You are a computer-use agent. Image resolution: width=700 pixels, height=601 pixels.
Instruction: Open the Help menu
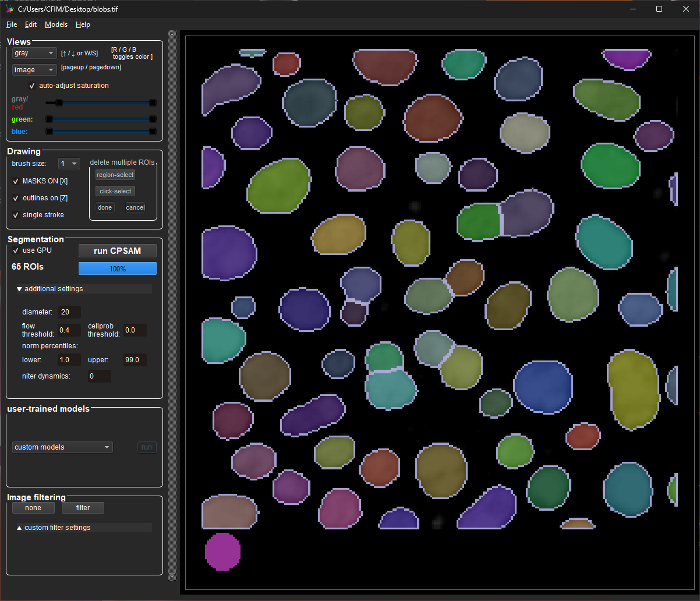(x=83, y=24)
